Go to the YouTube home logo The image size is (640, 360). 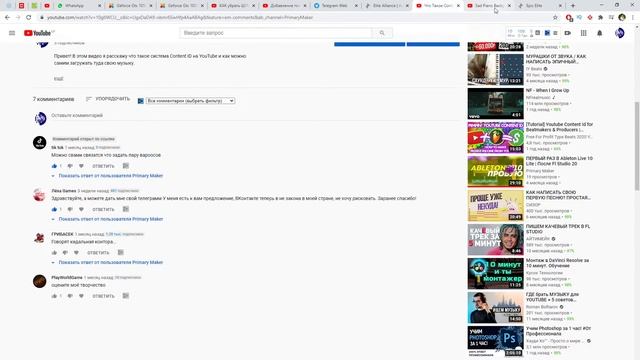(x=38, y=33)
